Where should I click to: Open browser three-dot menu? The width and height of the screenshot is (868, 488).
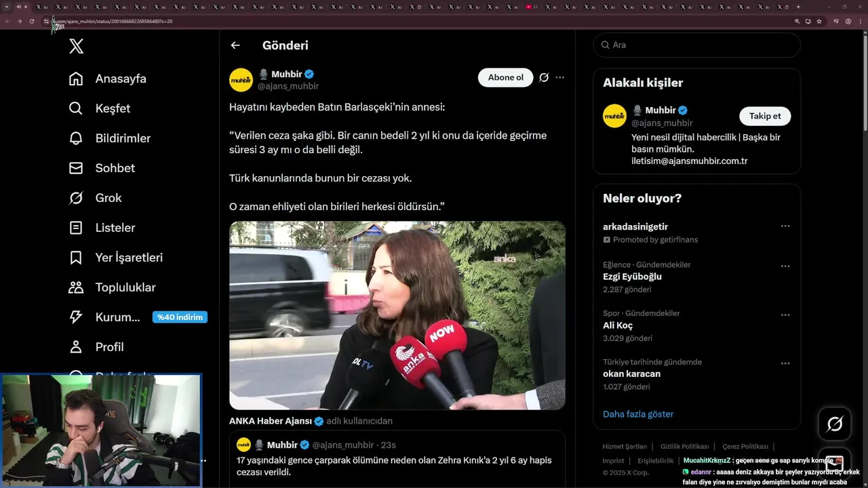860,21
